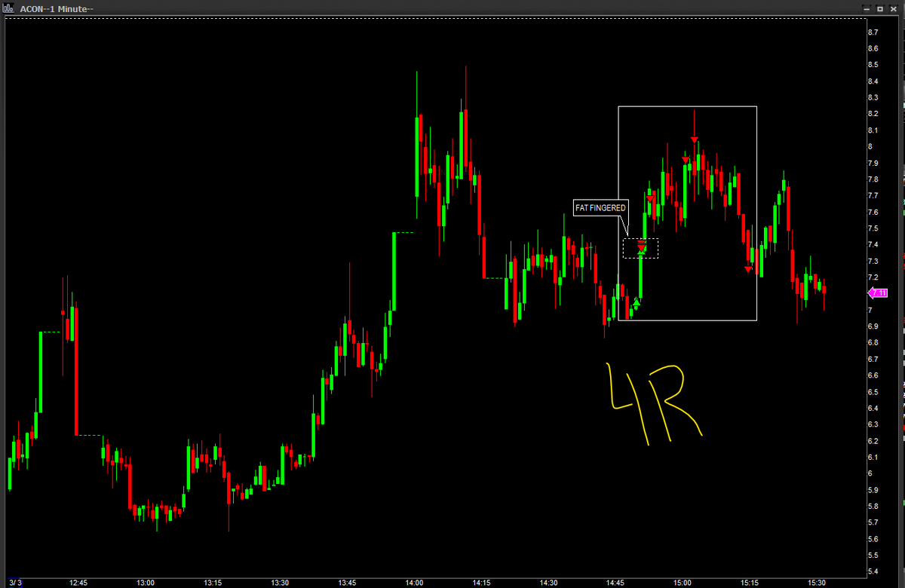This screenshot has height=588, width=905.
Task: Minimize the ACON chart window
Action: click(x=868, y=8)
